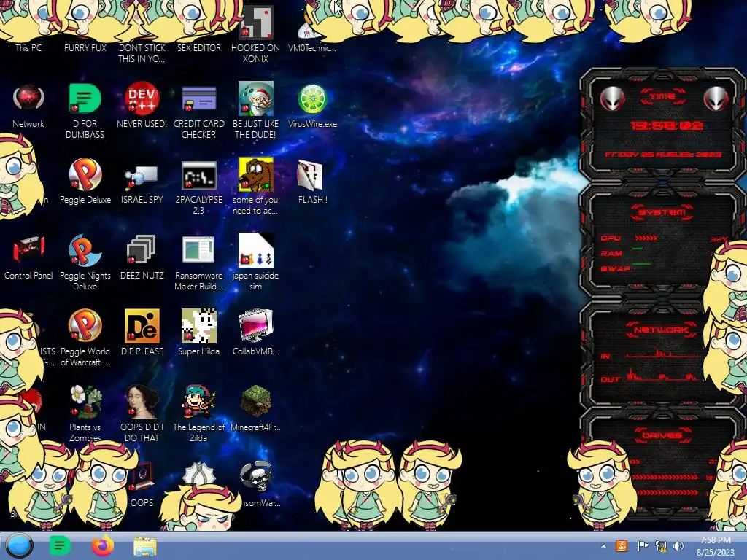Open the Peggle Deluxe shortcut
This screenshot has height=560, width=747.
point(85,175)
